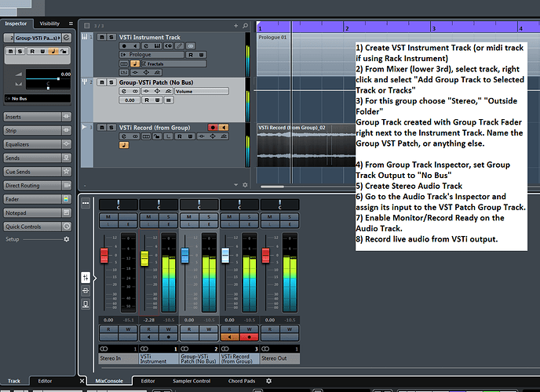Click the Inspector volume slider
This screenshot has width=540, height=392.
48,78
